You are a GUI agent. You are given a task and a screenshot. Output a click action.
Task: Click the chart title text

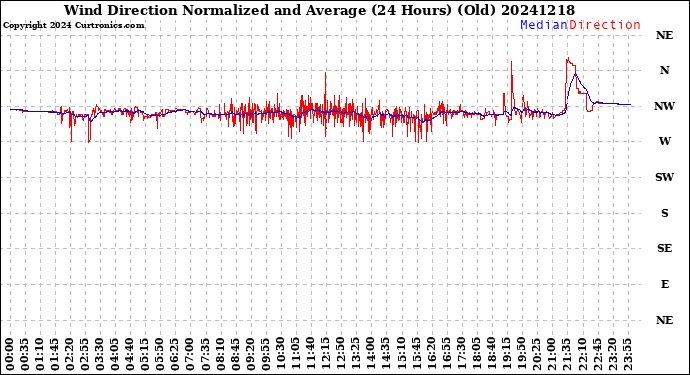(x=319, y=10)
